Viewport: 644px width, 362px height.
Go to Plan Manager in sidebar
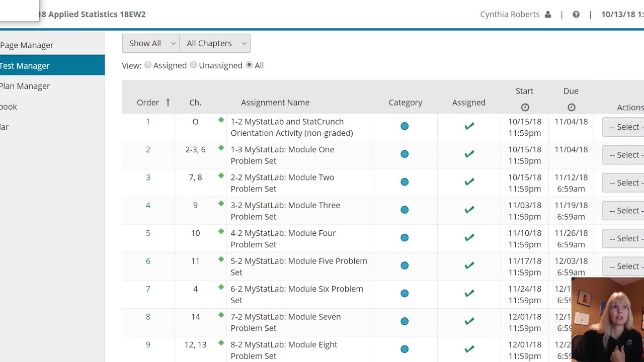point(25,86)
